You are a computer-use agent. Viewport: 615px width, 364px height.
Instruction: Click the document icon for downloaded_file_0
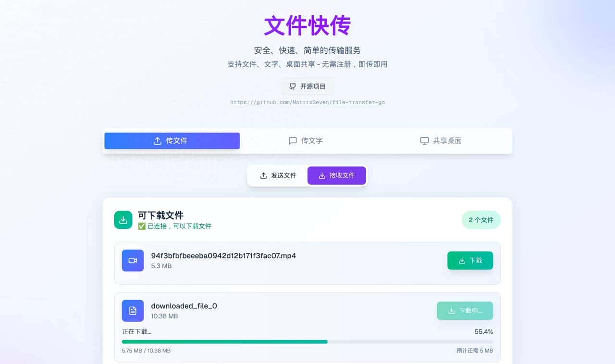[x=133, y=311]
